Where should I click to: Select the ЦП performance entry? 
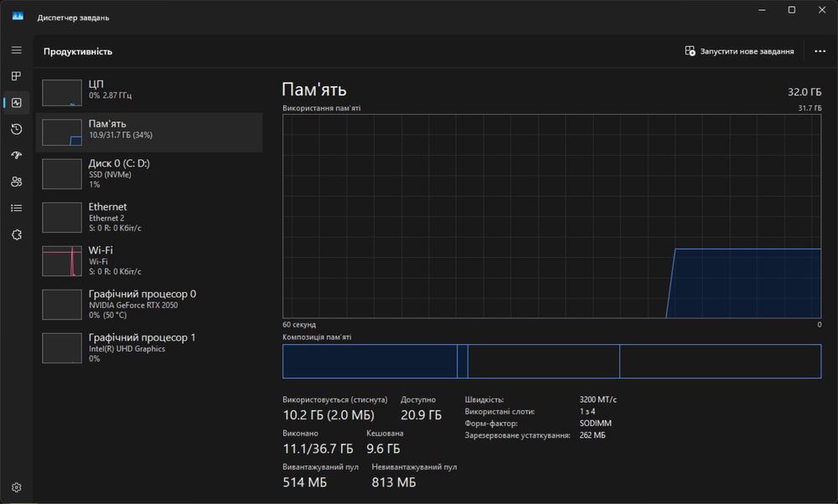coord(149,92)
